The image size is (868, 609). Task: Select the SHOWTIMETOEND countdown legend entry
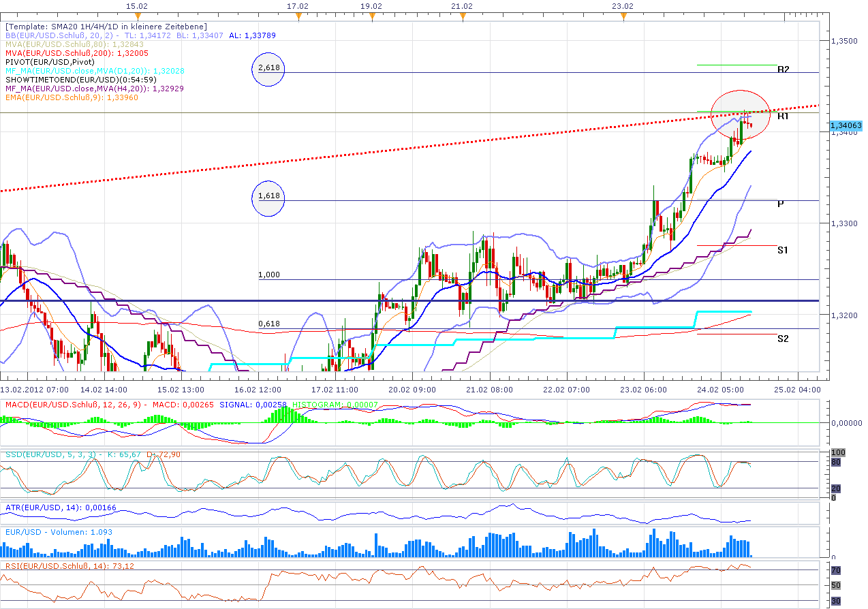point(80,80)
